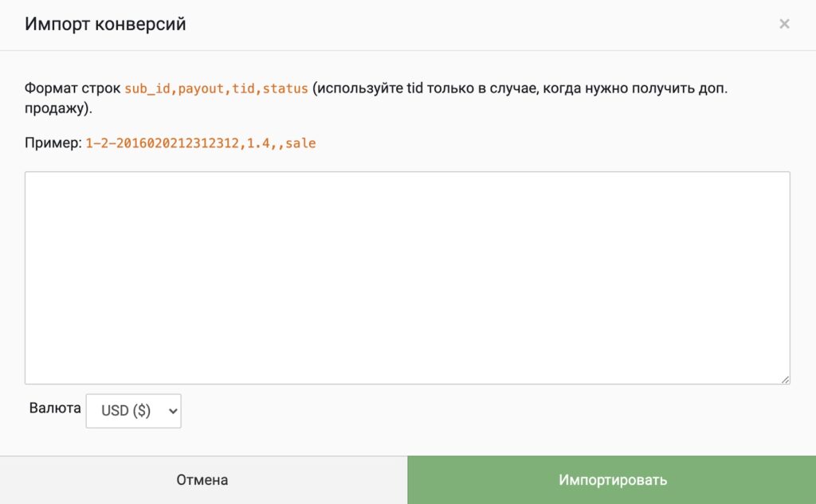Click the Валюта label
The width and height of the screenshot is (816, 504).
(55, 408)
